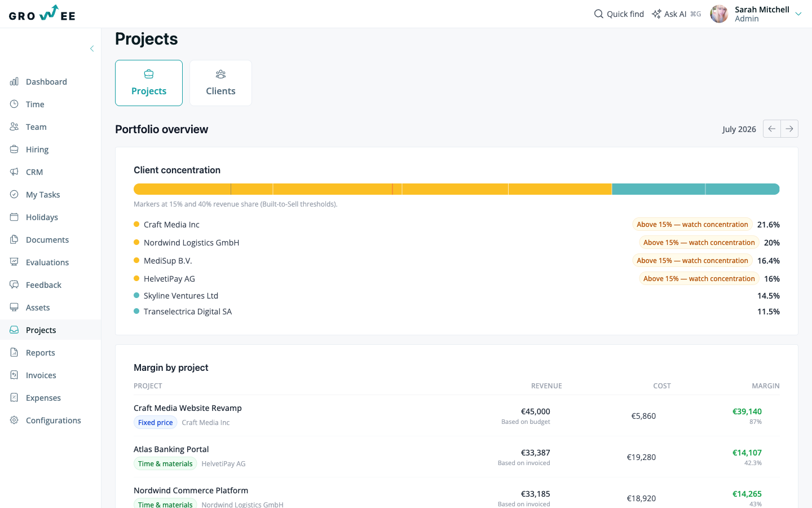Viewport: 812px width, 508px height.
Task: Open Craft Media Website Revamp project
Action: [x=188, y=408]
